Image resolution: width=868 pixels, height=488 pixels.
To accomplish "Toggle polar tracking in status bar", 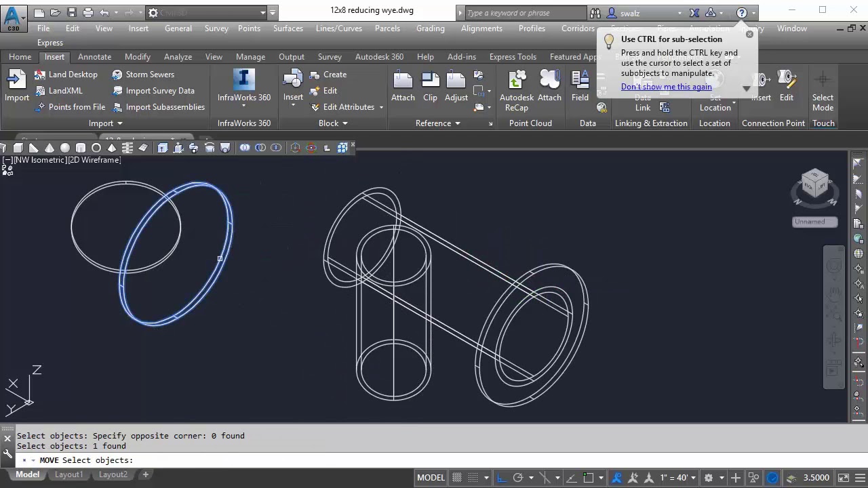I will pos(518,478).
